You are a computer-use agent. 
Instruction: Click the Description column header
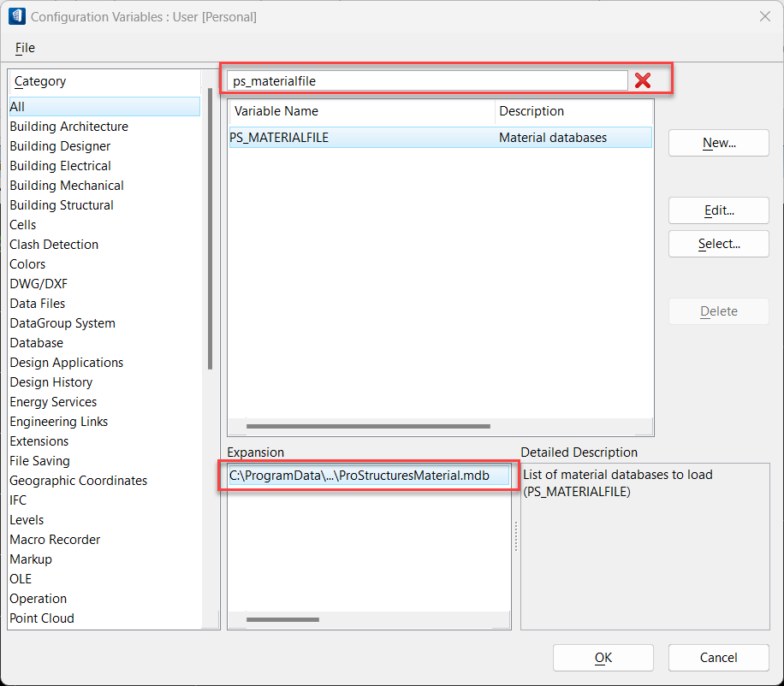coord(573,111)
